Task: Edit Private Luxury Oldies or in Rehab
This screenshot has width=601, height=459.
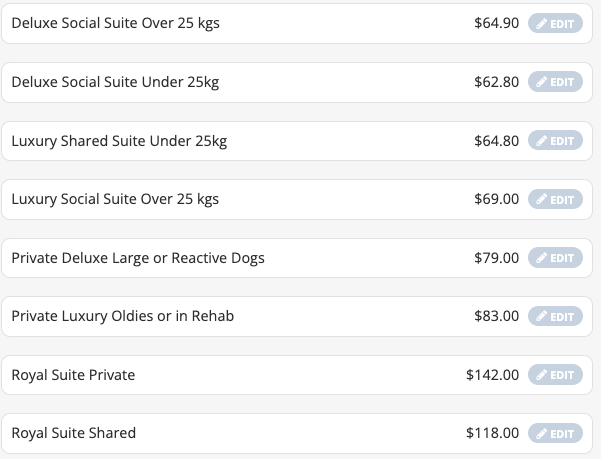Action: (555, 316)
